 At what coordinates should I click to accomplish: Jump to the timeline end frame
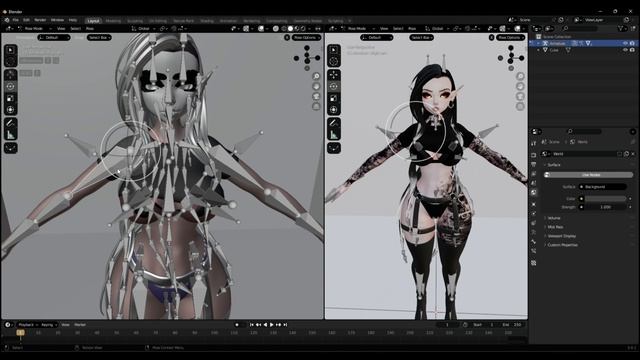(x=285, y=325)
